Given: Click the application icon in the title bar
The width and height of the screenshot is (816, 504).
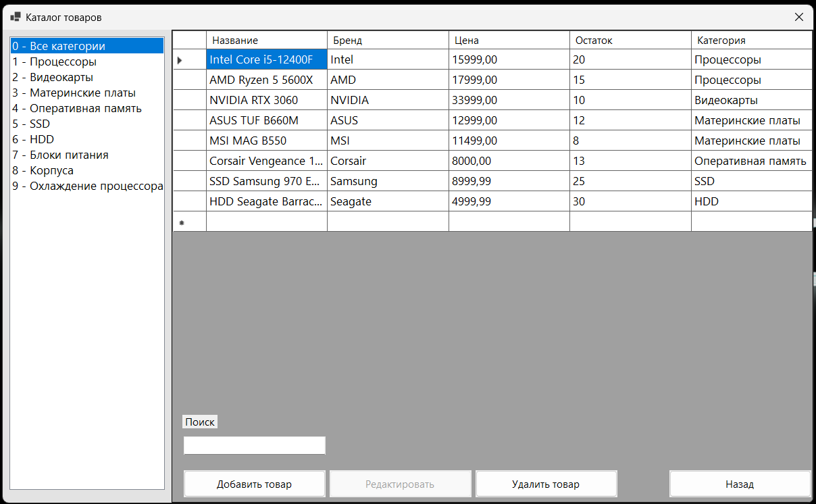Looking at the screenshot, I should point(15,16).
